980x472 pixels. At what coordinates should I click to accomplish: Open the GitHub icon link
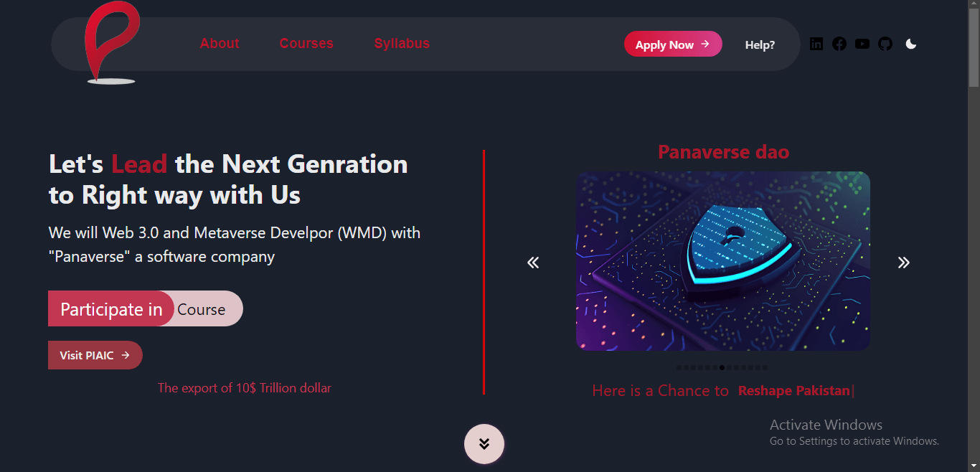[x=885, y=44]
